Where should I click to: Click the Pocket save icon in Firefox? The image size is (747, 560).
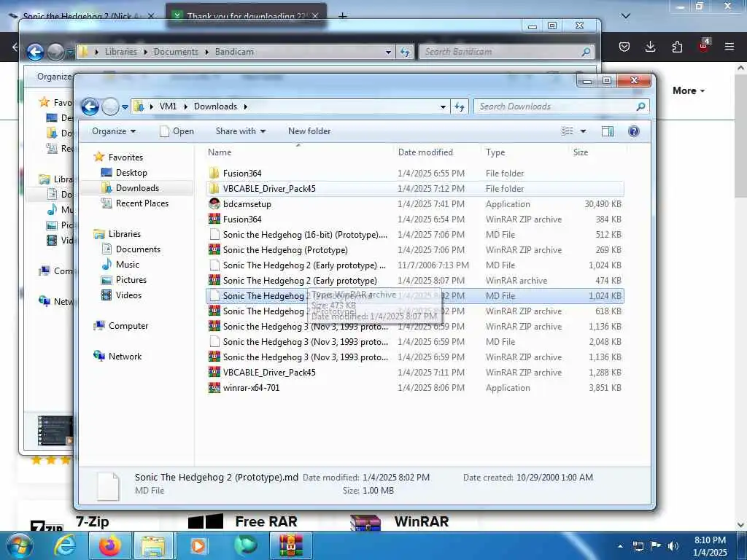(624, 47)
